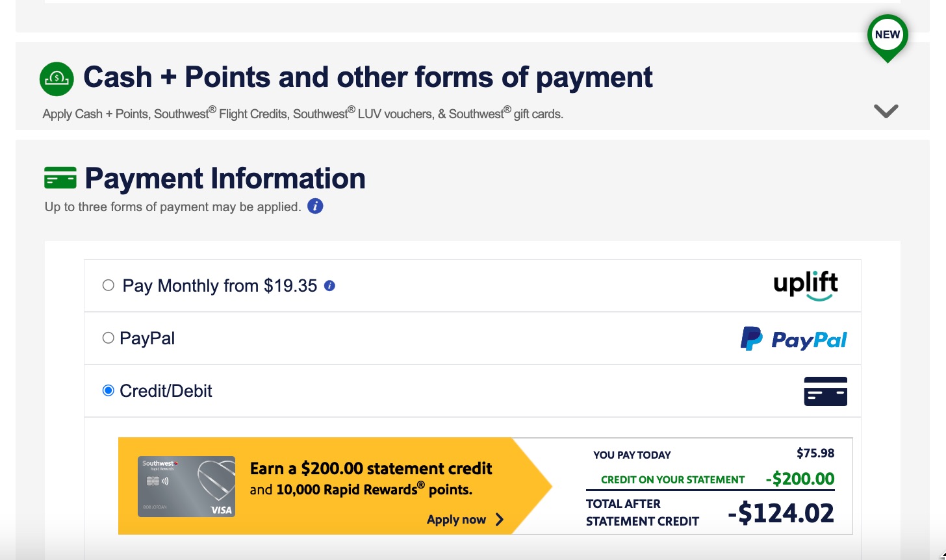The image size is (946, 560).
Task: Click the Credit/Debit card icon
Action: [x=825, y=390]
